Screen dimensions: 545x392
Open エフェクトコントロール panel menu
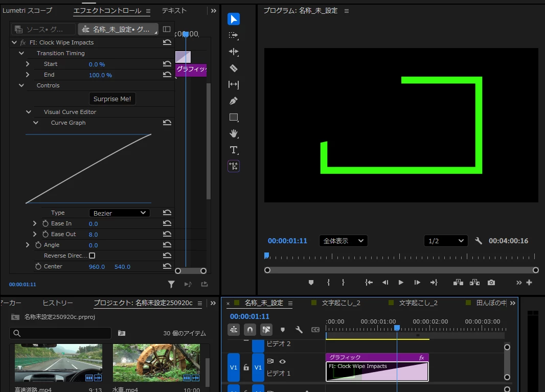(148, 11)
